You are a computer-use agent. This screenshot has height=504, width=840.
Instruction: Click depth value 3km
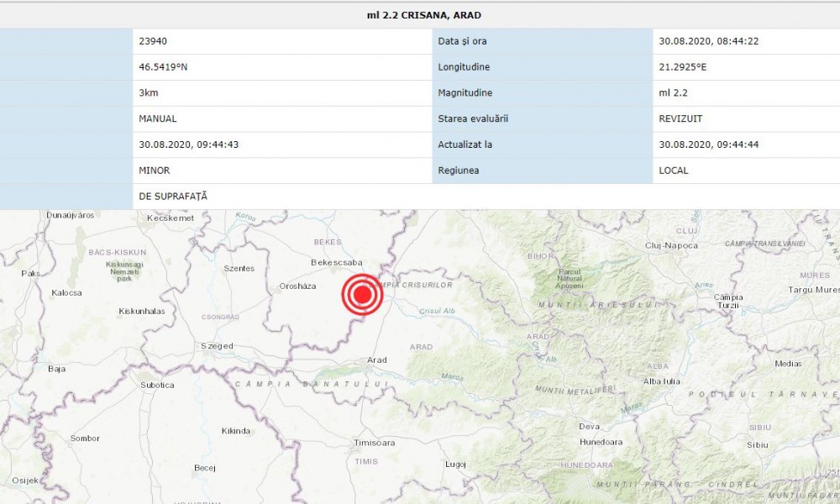149,92
